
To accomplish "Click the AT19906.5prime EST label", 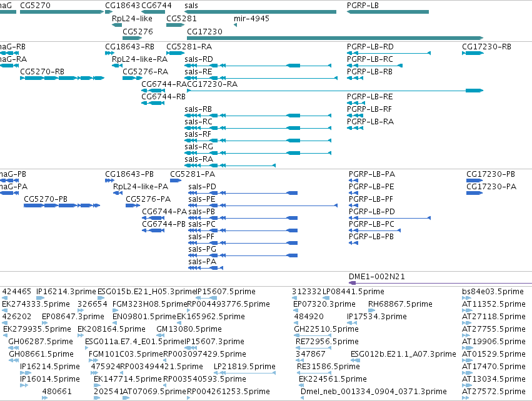I will pyautogui.click(x=494, y=341).
